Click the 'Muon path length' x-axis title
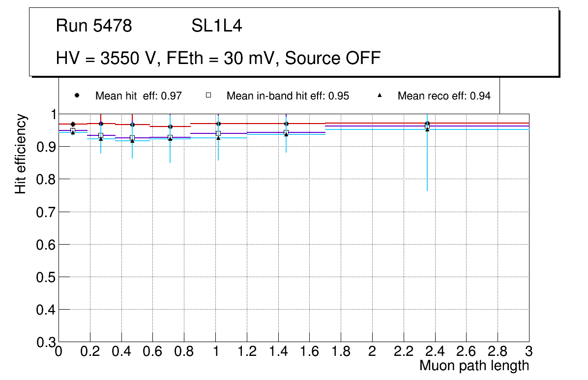 pyautogui.click(x=474, y=366)
